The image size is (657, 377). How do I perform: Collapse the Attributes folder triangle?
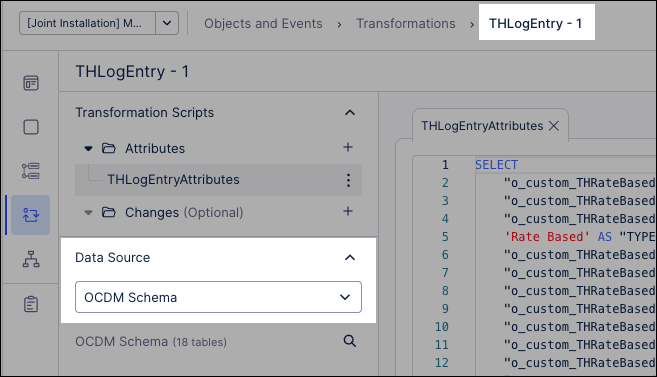click(88, 148)
